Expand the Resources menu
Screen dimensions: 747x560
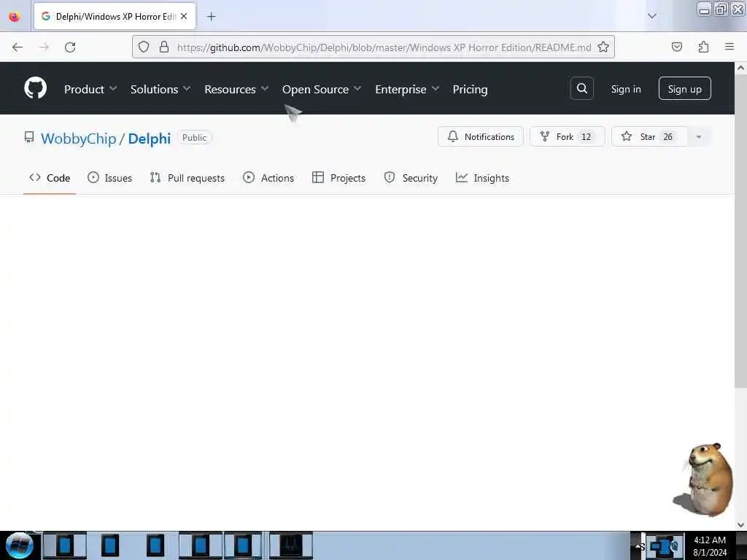pyautogui.click(x=237, y=90)
